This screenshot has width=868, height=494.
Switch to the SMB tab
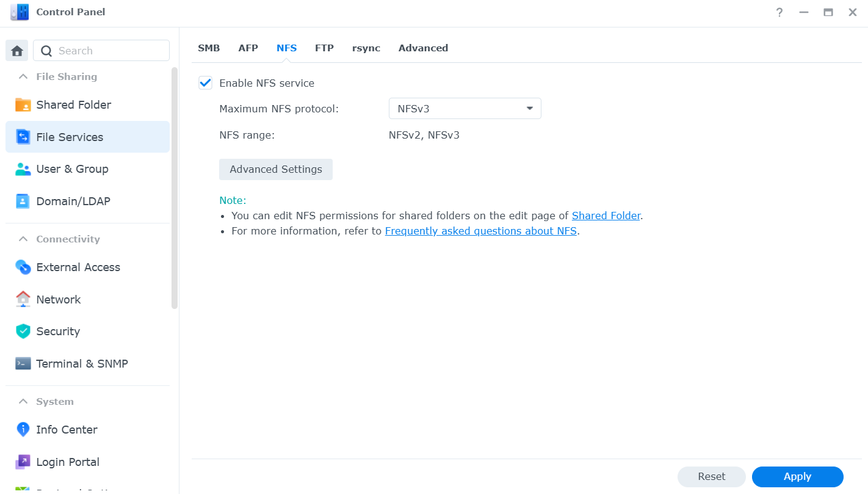click(x=209, y=48)
